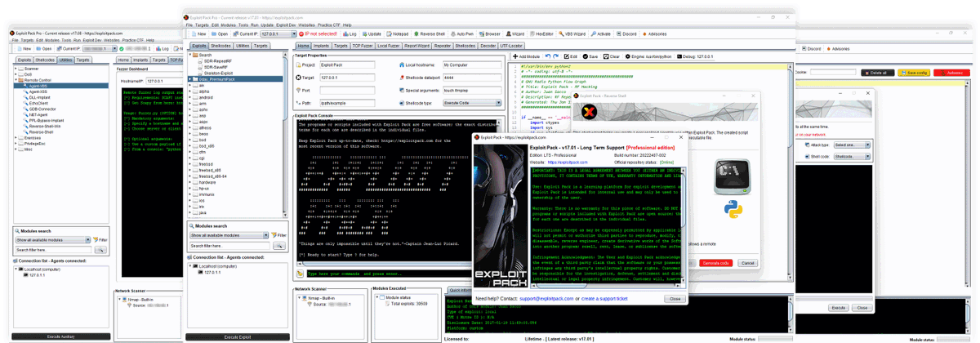
Task: Switch to the Repeater tab
Action: (x=443, y=46)
